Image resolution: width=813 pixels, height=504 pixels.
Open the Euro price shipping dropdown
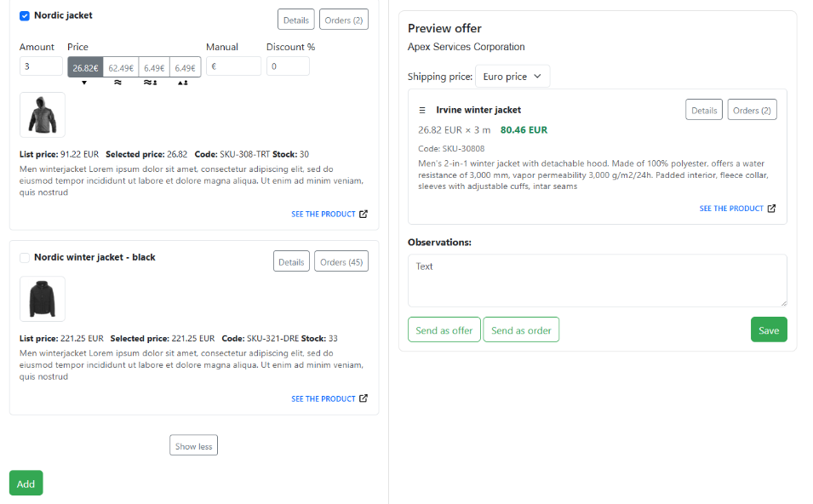pos(512,76)
